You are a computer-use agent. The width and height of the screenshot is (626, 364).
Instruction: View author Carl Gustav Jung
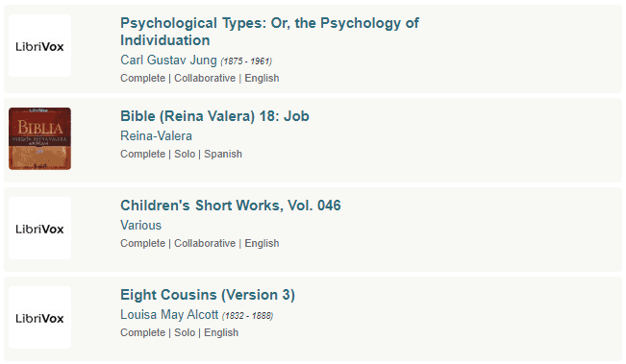pyautogui.click(x=168, y=60)
